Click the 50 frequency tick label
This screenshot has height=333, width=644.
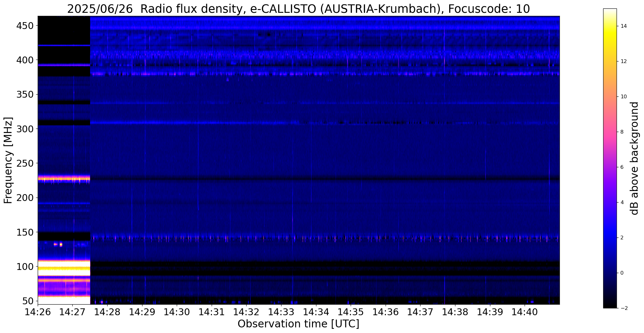[27, 301]
